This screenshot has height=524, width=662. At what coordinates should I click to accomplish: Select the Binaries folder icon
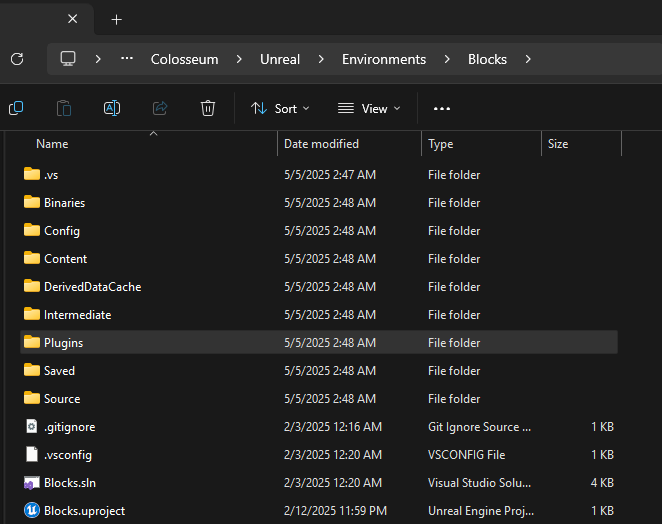point(32,202)
